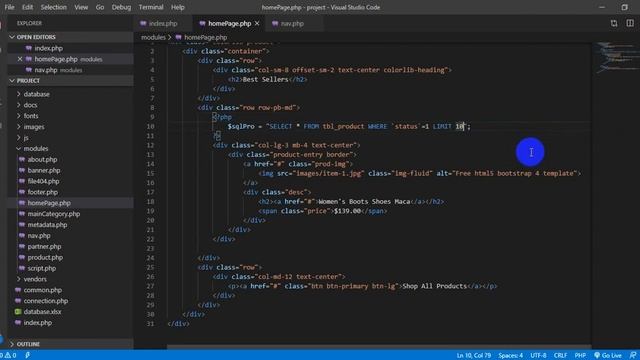This screenshot has width=640, height=360.
Task: Open connection.php file
Action: click(45, 301)
